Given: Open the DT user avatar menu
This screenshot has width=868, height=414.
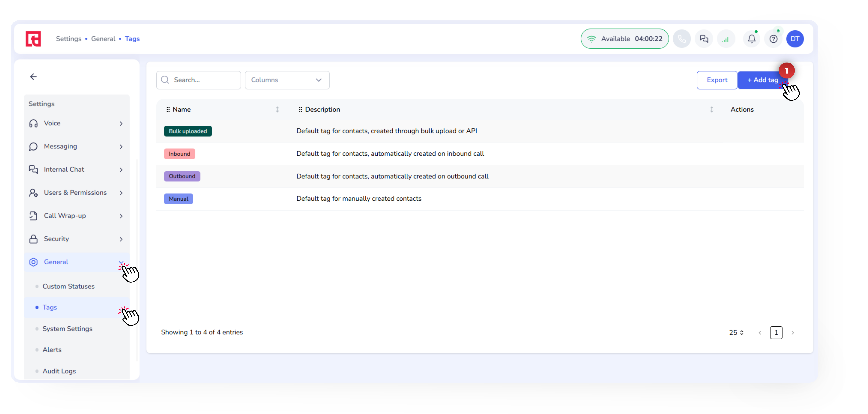Looking at the screenshot, I should click(x=795, y=39).
